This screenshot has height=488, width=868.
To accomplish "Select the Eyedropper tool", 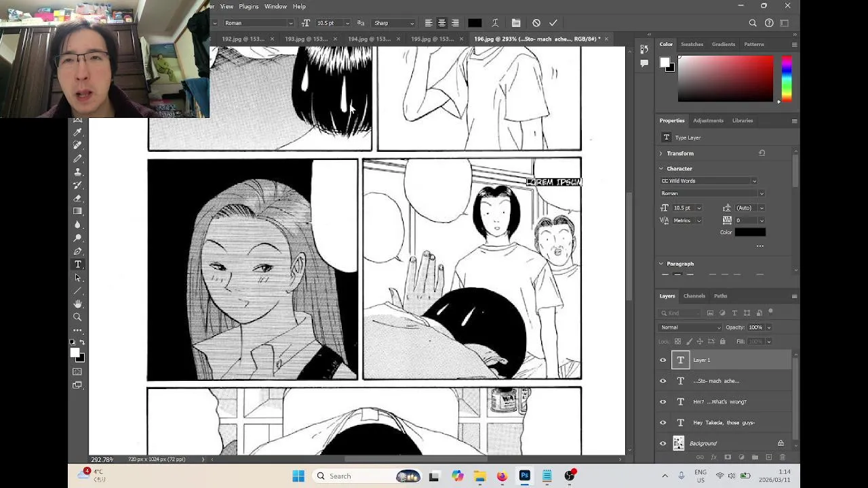I will (x=78, y=132).
